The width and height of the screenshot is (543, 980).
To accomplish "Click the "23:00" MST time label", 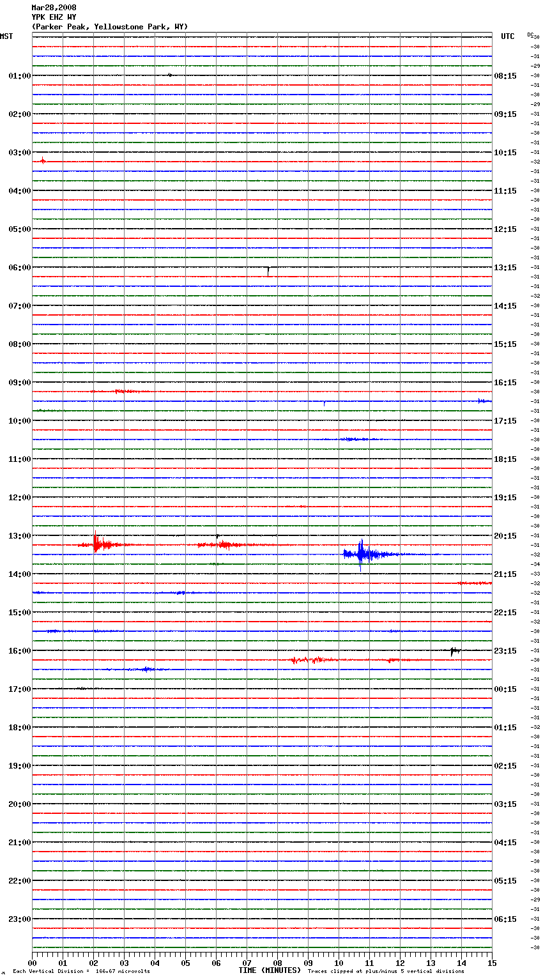I will 20,919.
